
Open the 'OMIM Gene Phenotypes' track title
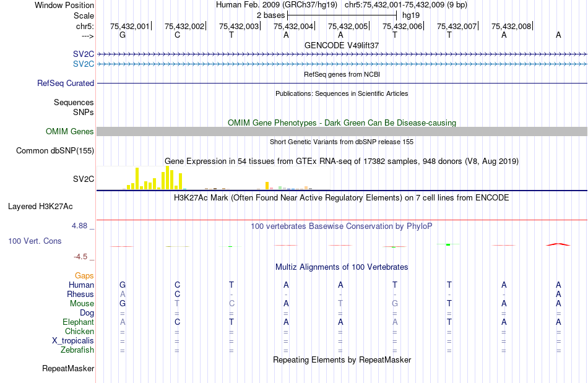click(x=342, y=123)
